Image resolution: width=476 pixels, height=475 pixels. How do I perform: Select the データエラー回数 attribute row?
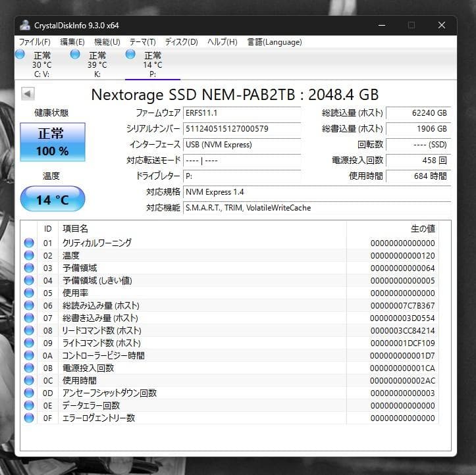230,405
